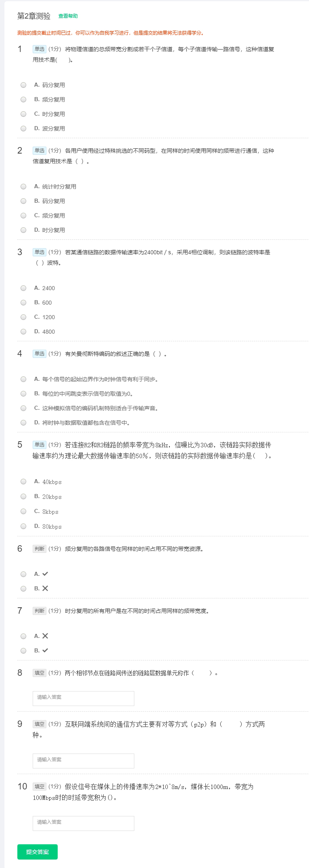The height and width of the screenshot is (868, 309).
Task: Choose 统计时分复用 in question 2
Action: click(23, 187)
